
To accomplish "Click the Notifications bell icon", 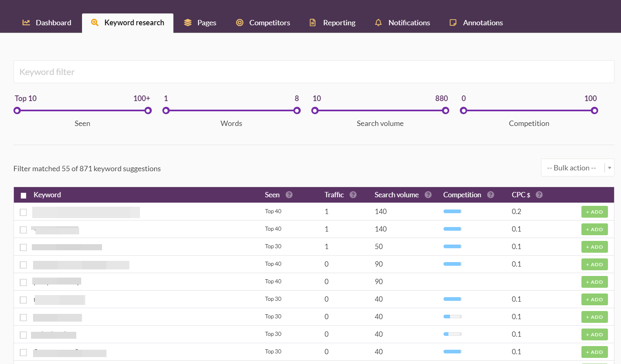I will tap(378, 23).
